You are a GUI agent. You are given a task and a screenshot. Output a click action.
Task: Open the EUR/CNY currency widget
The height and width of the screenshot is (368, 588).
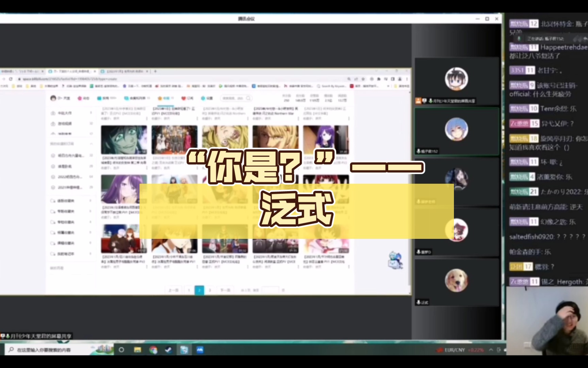(460, 350)
